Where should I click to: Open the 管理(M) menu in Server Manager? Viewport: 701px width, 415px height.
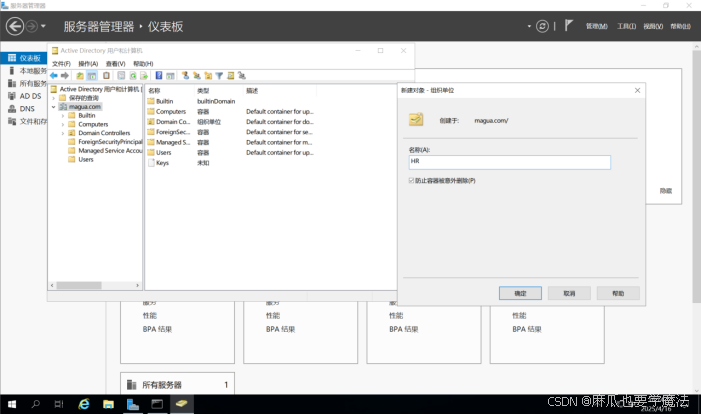tap(597, 26)
